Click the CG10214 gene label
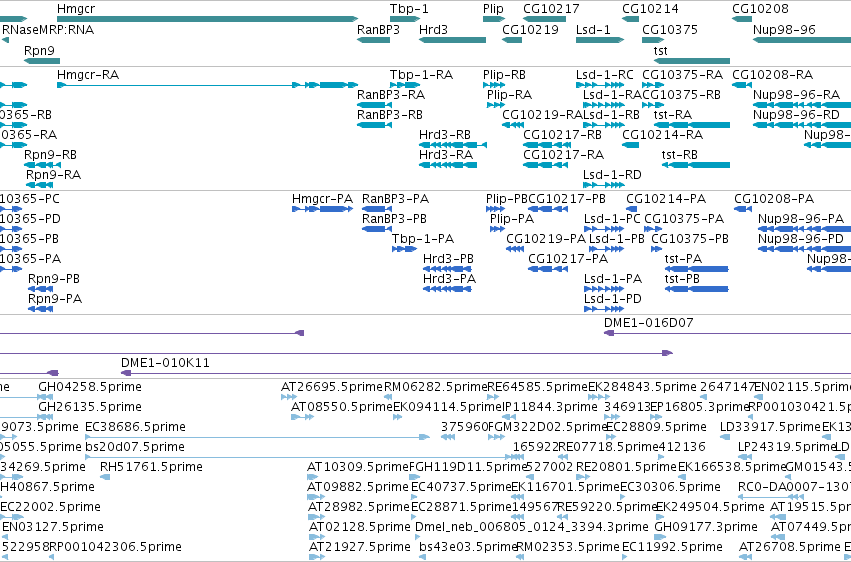 [x=650, y=9]
